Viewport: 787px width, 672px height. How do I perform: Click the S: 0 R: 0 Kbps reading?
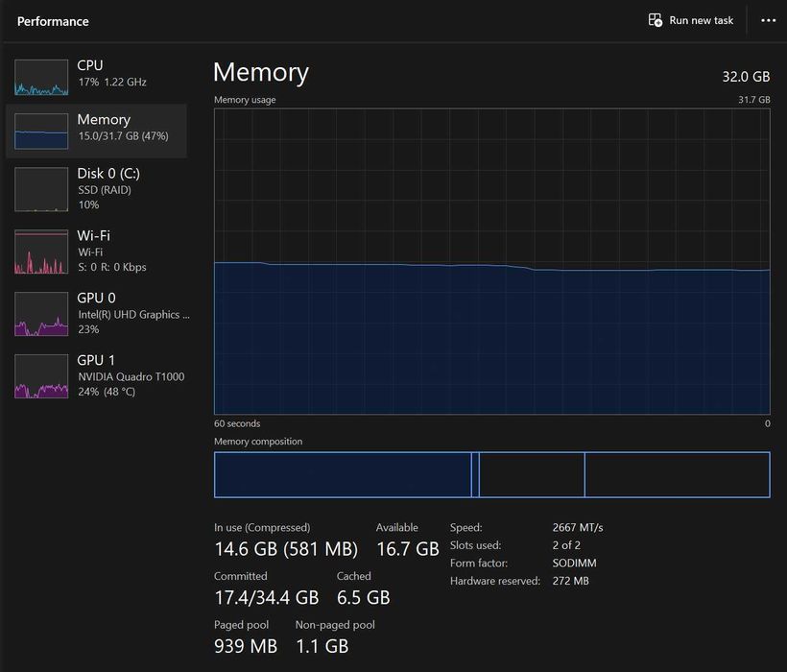pos(112,267)
